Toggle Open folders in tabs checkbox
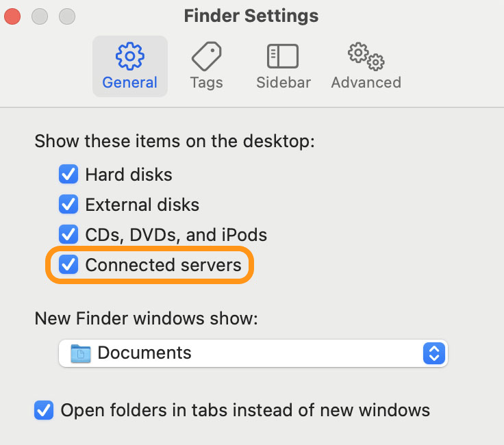504x445 pixels. pos(44,410)
